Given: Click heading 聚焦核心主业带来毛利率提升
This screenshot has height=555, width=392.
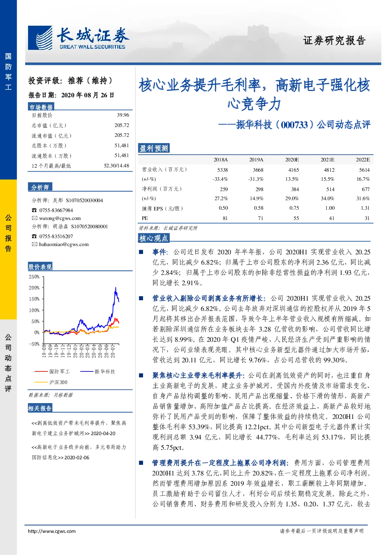Looking at the screenshot, I should 198,375.
